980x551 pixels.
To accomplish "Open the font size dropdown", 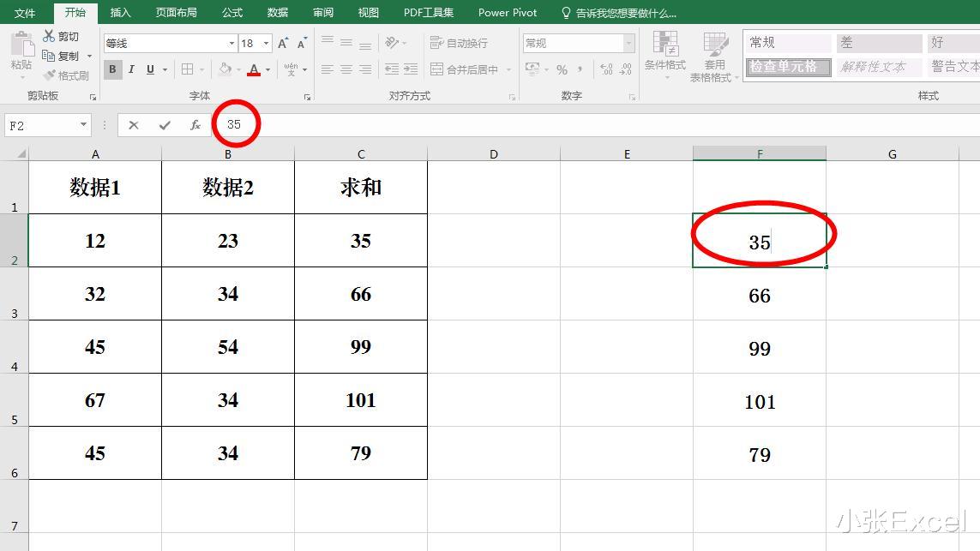I will (x=267, y=42).
